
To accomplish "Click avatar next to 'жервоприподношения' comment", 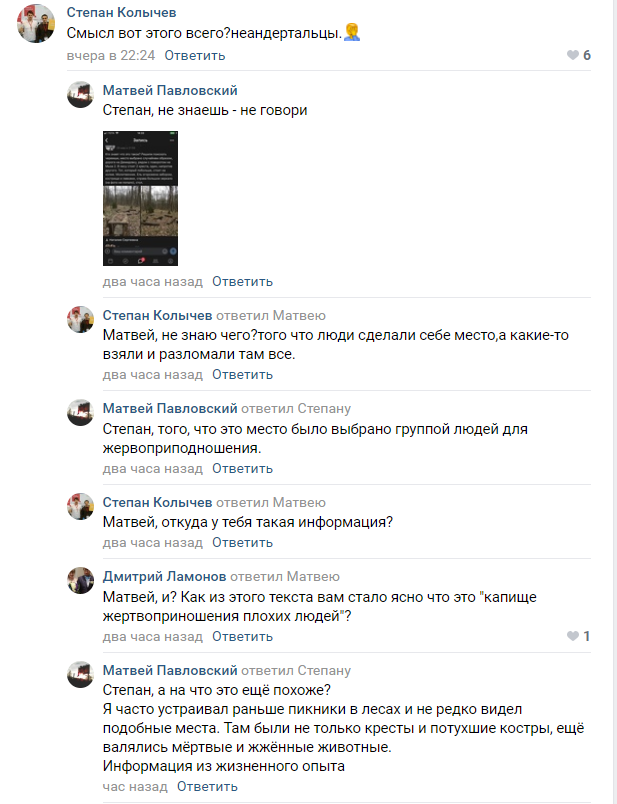I will [x=80, y=412].
